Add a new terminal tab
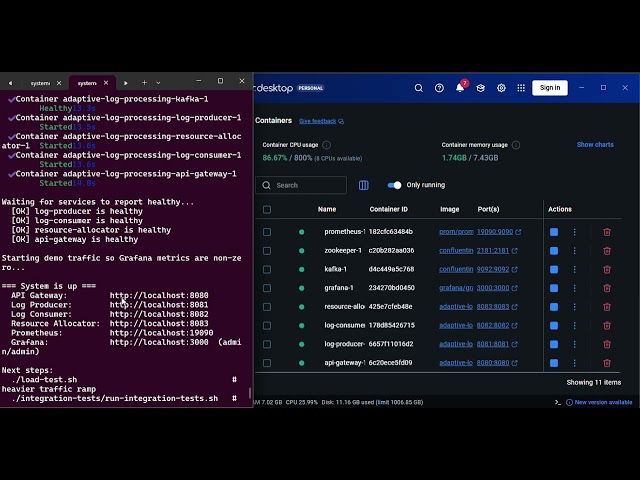Viewport: 640px width, 480px height. pyautogui.click(x=144, y=83)
